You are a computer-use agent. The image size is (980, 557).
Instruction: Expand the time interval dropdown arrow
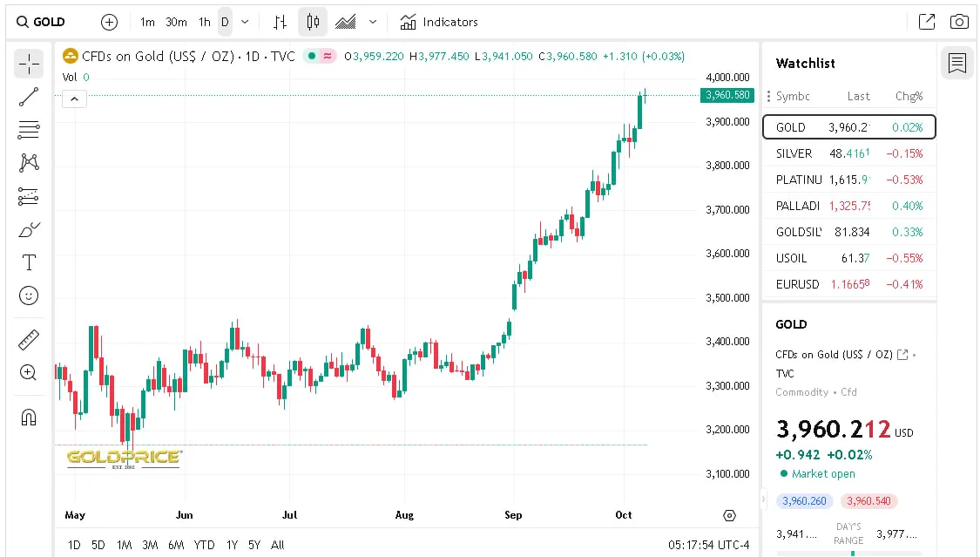tap(245, 22)
